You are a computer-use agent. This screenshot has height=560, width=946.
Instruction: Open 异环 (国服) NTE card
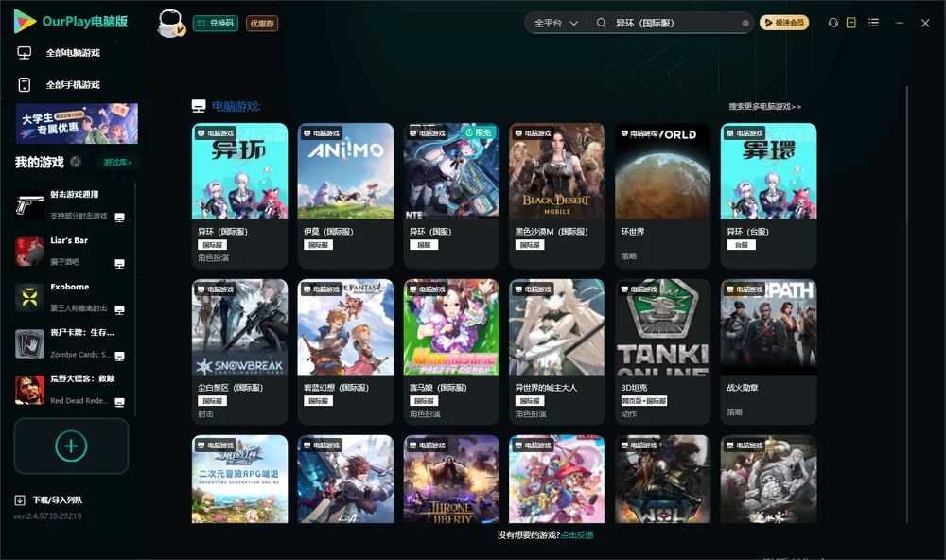[451, 196]
